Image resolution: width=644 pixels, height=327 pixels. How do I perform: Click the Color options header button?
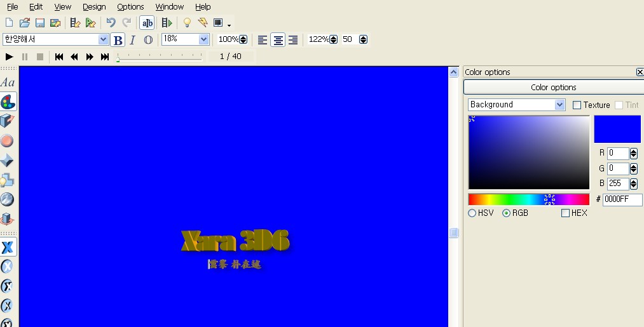coord(553,88)
